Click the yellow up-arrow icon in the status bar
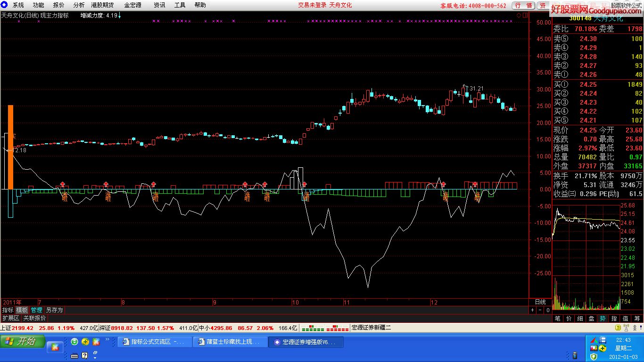Image resolution: width=644 pixels, height=362 pixels. 618,328
